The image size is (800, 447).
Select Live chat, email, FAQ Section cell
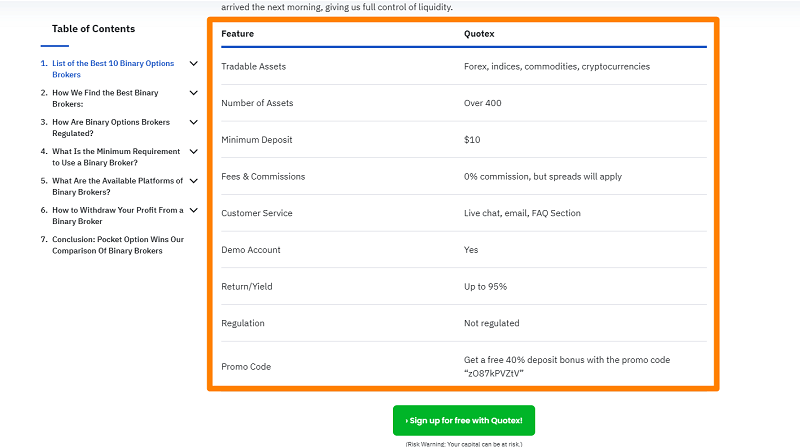pyautogui.click(x=522, y=213)
